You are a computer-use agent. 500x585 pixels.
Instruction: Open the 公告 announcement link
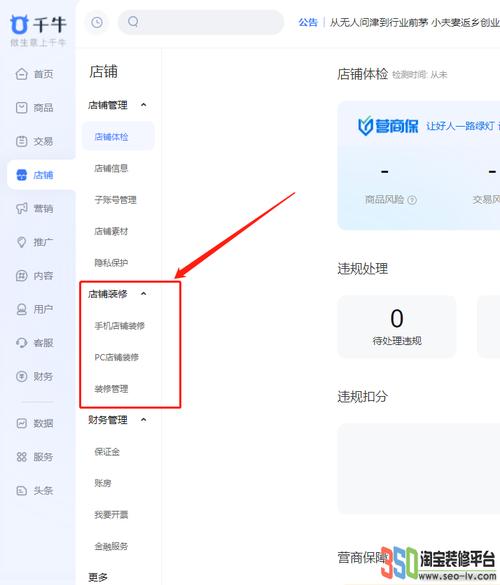(x=308, y=23)
